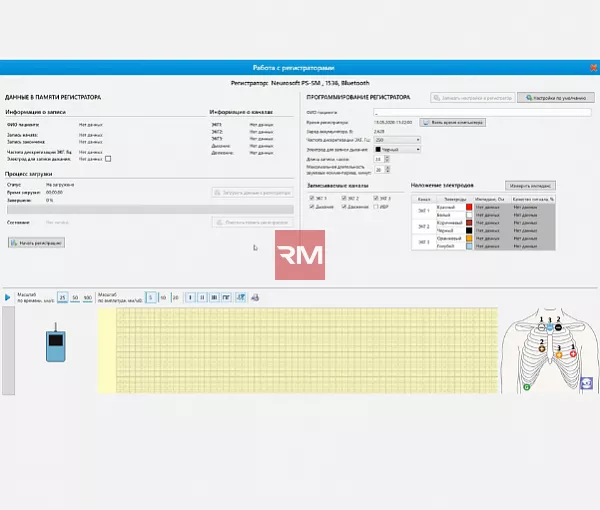Open the ECG sampling frequency dropdown showing 250
600x510 pixels.
pos(397,140)
